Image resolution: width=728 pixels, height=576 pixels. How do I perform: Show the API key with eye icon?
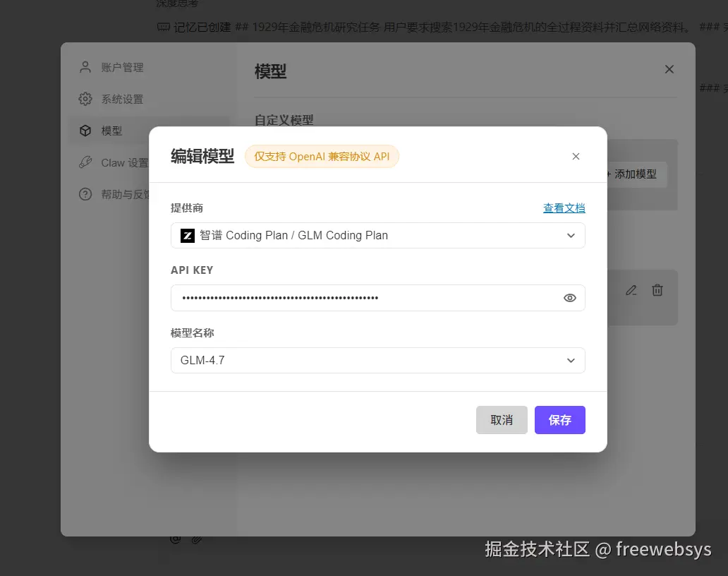570,298
